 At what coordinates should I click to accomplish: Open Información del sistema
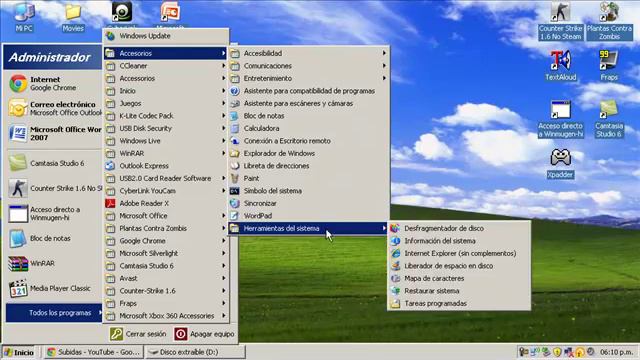coord(459,241)
